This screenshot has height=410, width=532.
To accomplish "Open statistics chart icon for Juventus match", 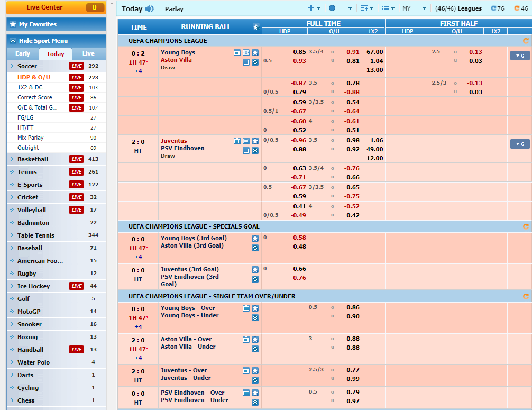I will [246, 150].
